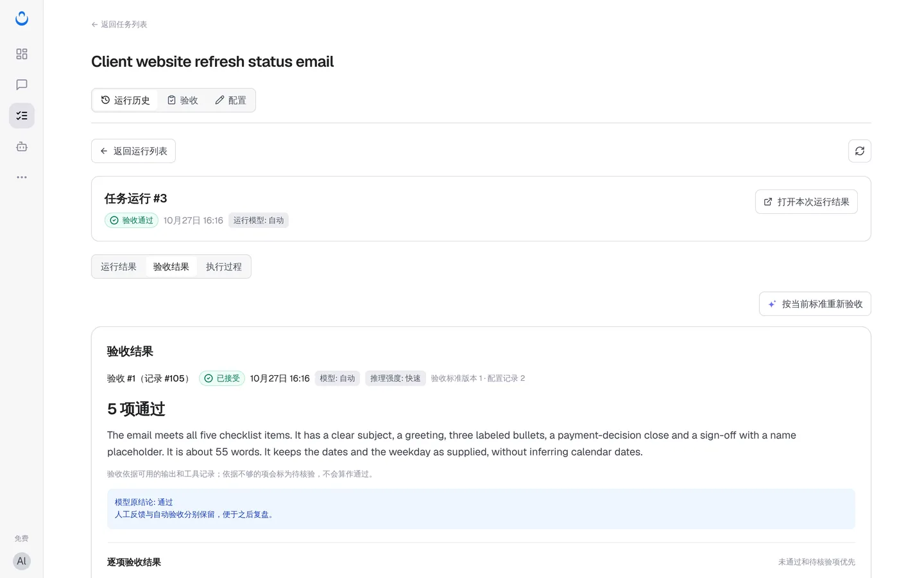The height and width of the screenshot is (578, 924).
Task: Open the three-dot more menu in sidebar
Action: tap(22, 177)
